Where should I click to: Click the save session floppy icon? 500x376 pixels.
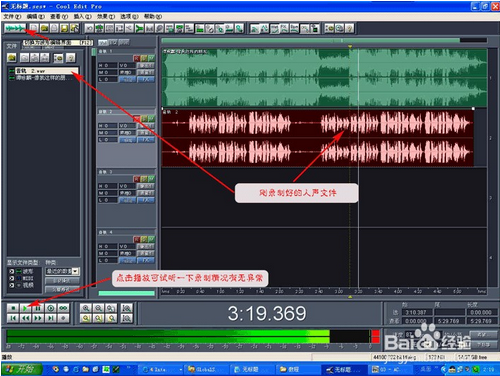(65, 28)
